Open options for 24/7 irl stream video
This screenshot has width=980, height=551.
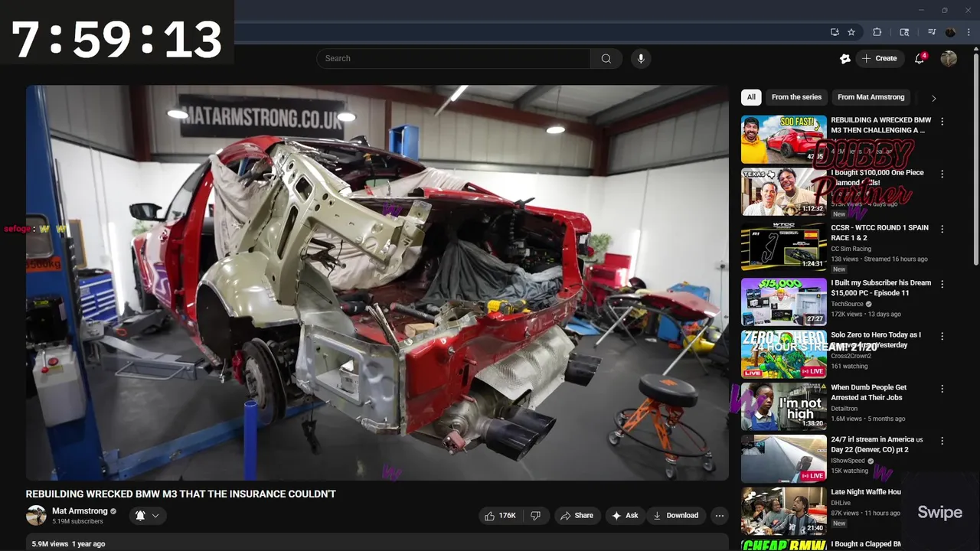[x=942, y=441]
